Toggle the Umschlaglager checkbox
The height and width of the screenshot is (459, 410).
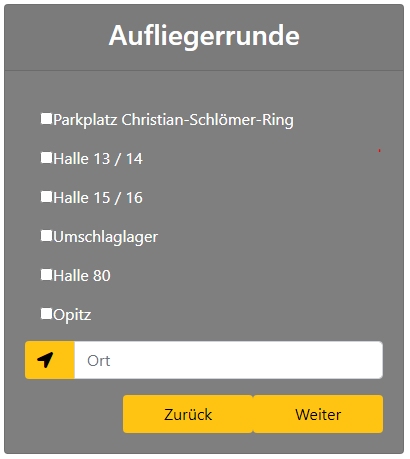click(x=46, y=235)
